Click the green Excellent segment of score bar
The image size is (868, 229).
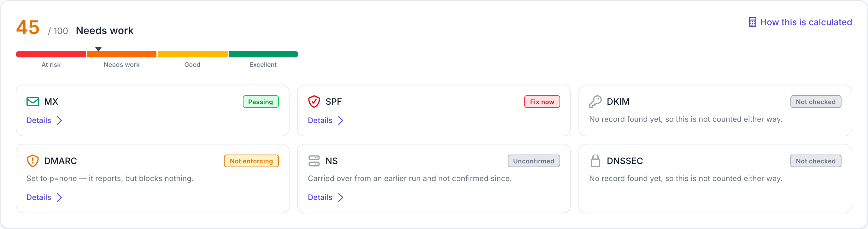click(263, 54)
